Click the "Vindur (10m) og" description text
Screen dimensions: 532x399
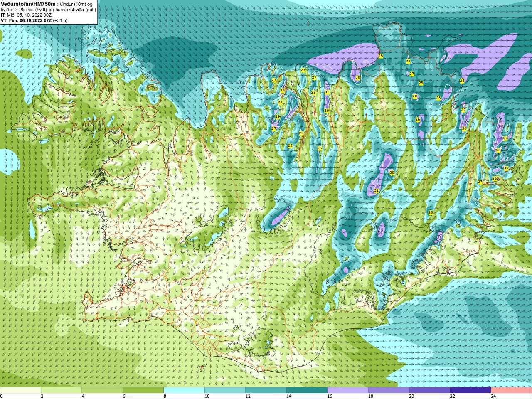pos(77,4)
